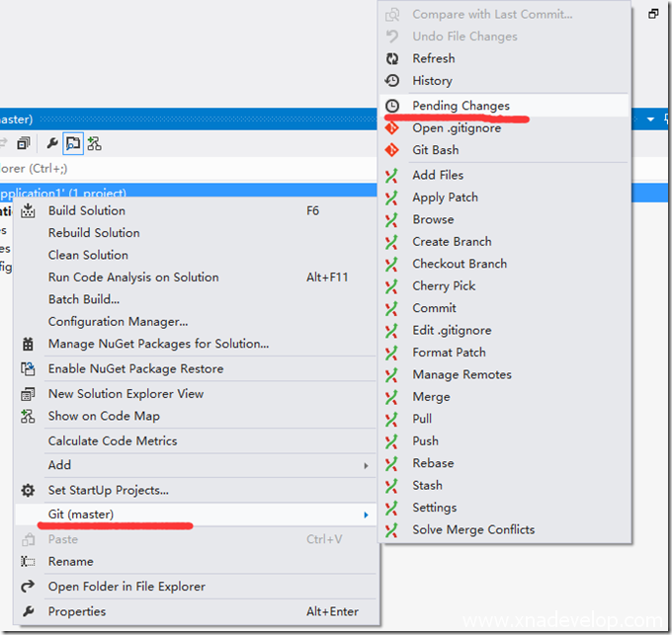
Task: Click the Refresh icon in Git submenu
Action: 392,58
